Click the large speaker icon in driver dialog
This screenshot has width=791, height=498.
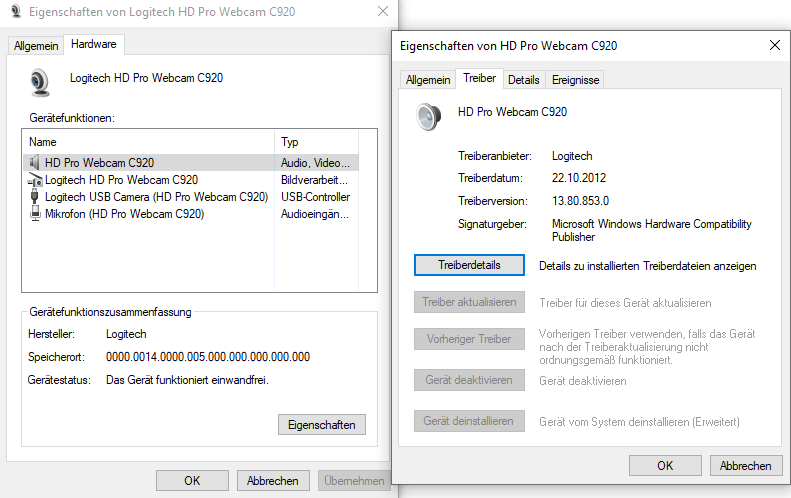point(428,117)
